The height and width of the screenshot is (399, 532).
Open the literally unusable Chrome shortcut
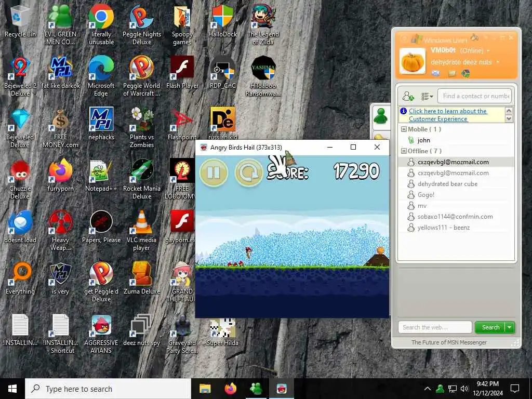[101, 25]
